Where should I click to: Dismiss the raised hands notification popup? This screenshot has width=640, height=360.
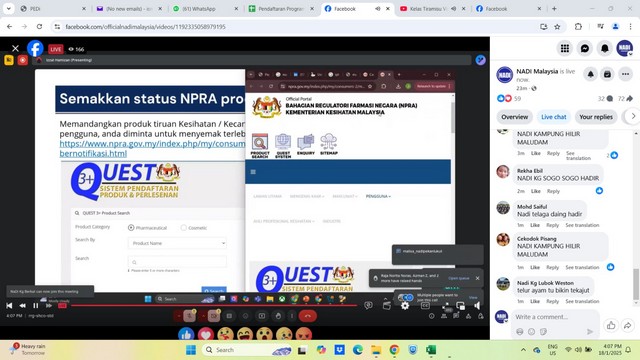pos(478,278)
